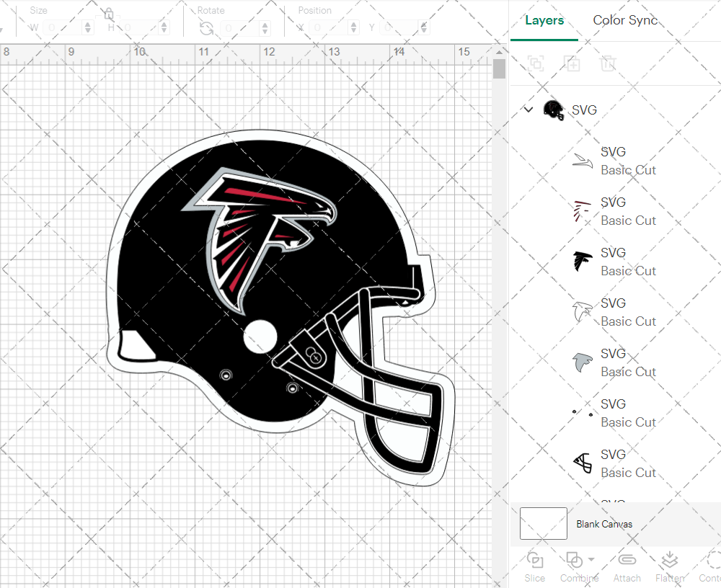Click the Position Y input field
721x588 pixels.
[x=400, y=27]
